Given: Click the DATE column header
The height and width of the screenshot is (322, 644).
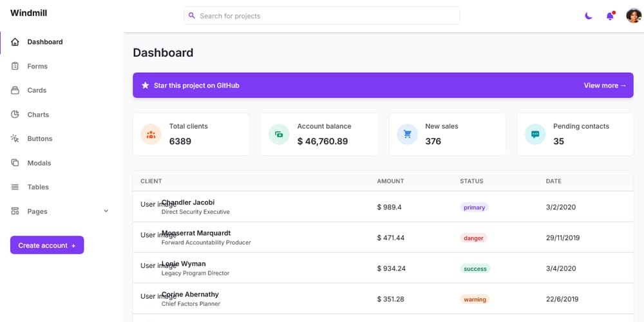Looking at the screenshot, I should point(554,181).
